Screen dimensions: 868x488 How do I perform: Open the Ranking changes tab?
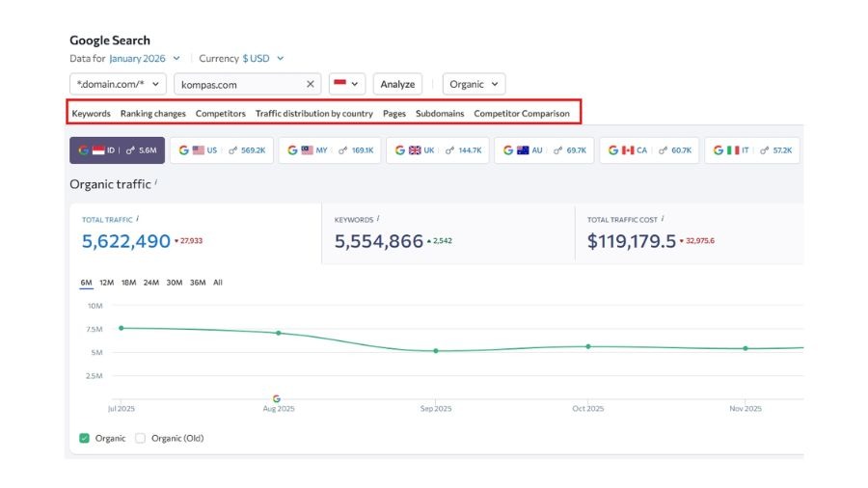[152, 114]
